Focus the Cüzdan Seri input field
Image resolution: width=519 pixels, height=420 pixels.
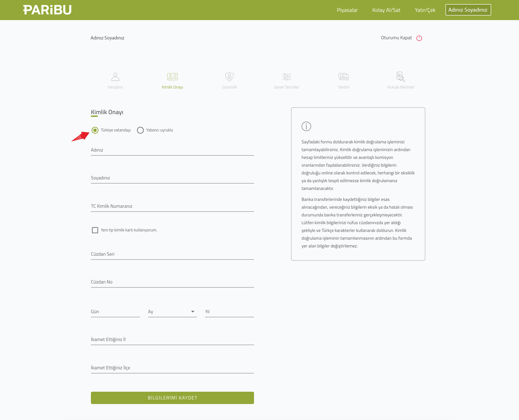[x=172, y=254]
